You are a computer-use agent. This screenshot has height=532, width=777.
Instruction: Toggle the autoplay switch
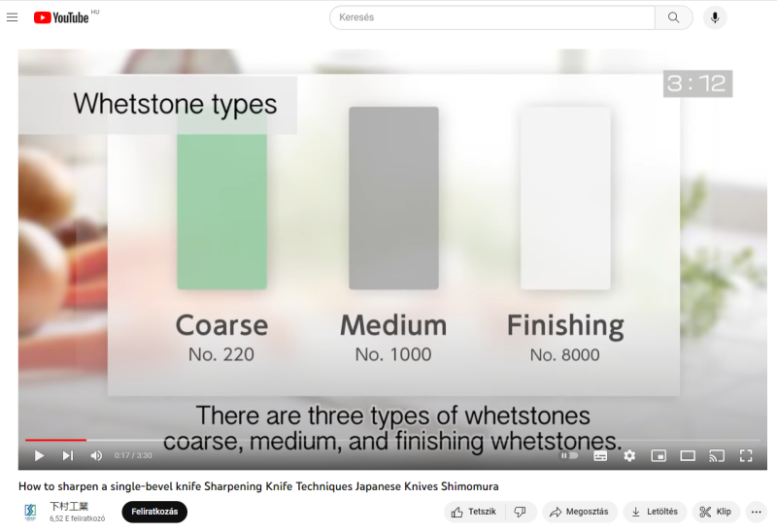coord(569,455)
